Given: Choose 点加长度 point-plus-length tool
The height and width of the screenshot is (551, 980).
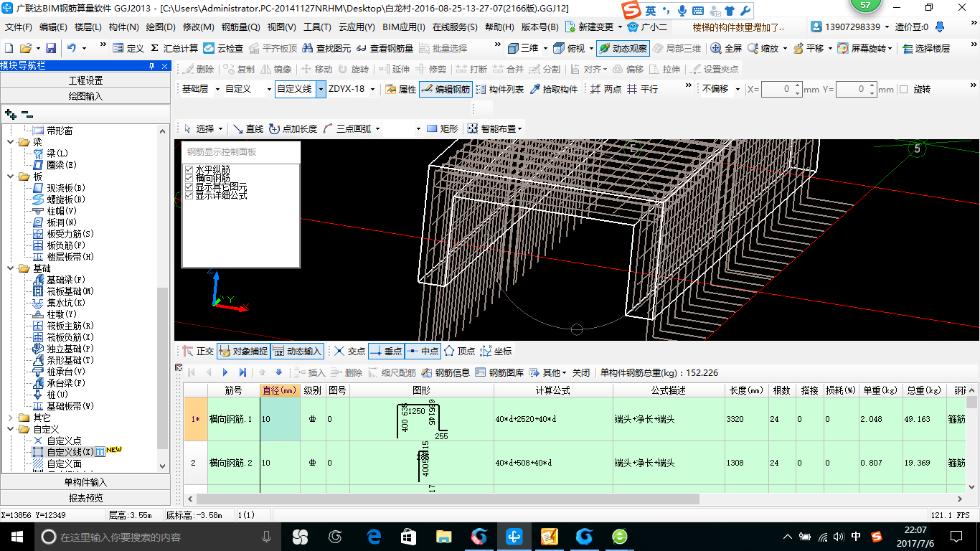Looking at the screenshot, I should [x=293, y=128].
